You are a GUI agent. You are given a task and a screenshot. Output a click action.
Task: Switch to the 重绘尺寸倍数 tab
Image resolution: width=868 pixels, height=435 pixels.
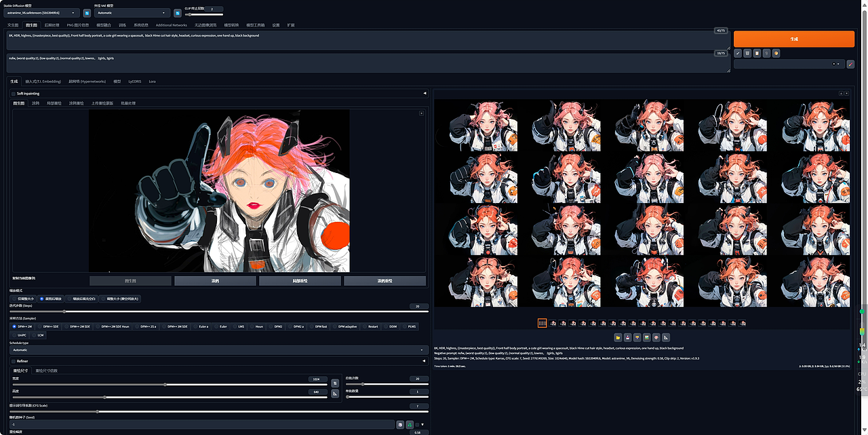[x=47, y=371]
